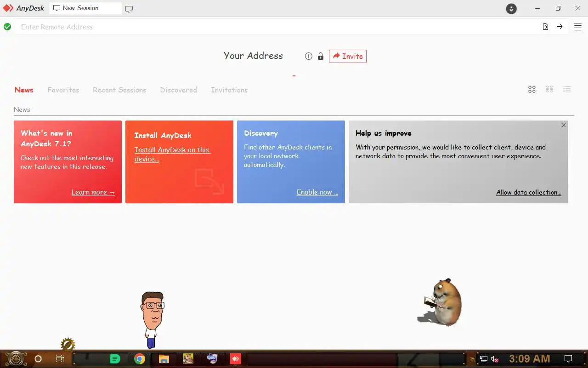This screenshot has height=368, width=588.
Task: Click the gear gadget above the taskbar
Action: (x=68, y=345)
